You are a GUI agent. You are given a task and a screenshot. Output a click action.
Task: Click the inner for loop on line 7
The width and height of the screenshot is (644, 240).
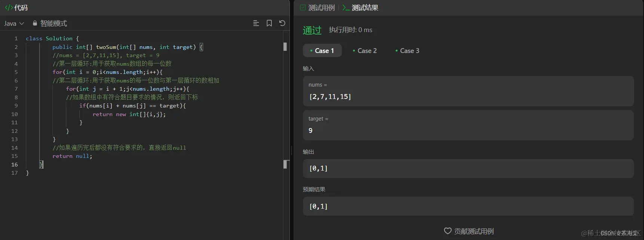click(x=128, y=89)
